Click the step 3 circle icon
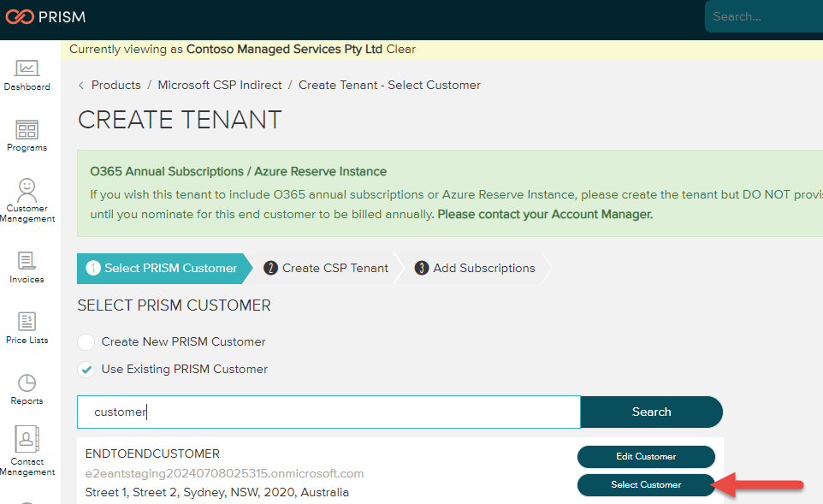The height and width of the screenshot is (504, 823). [422, 269]
